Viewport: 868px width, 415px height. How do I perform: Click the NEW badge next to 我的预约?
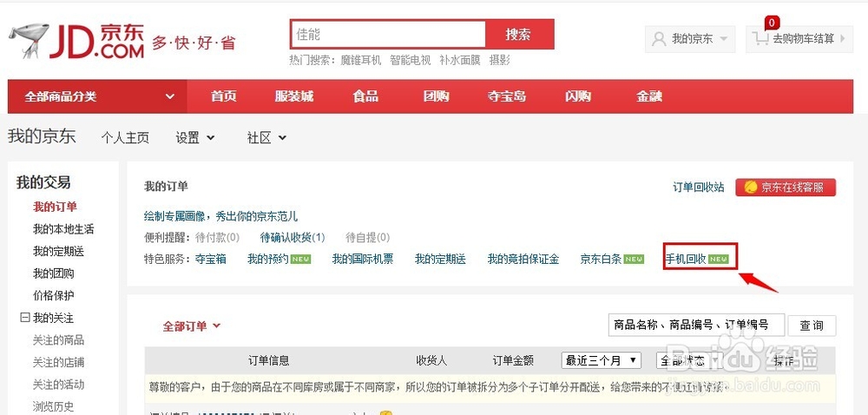click(300, 259)
